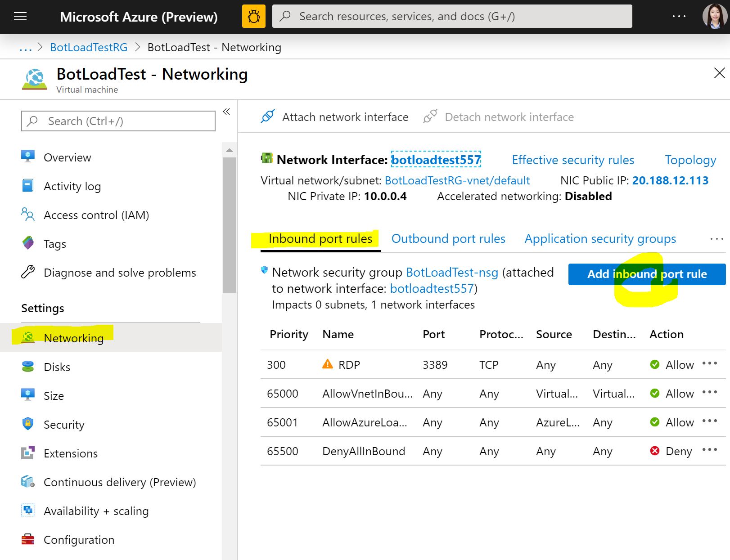
Task: Click the Overview monitor icon
Action: [x=28, y=157]
